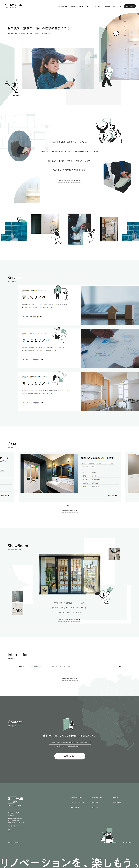Open the footer 'スタッフ紹介' link
This screenshot has height=868, width=139.
pos(75,808)
